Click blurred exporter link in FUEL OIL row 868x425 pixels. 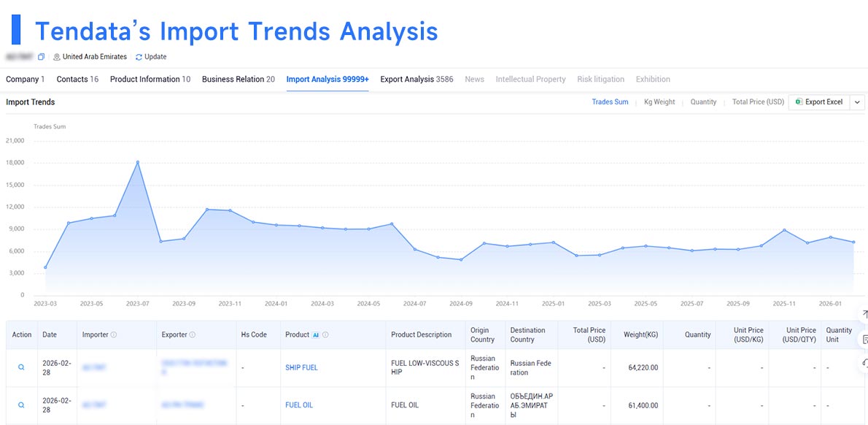tap(182, 405)
